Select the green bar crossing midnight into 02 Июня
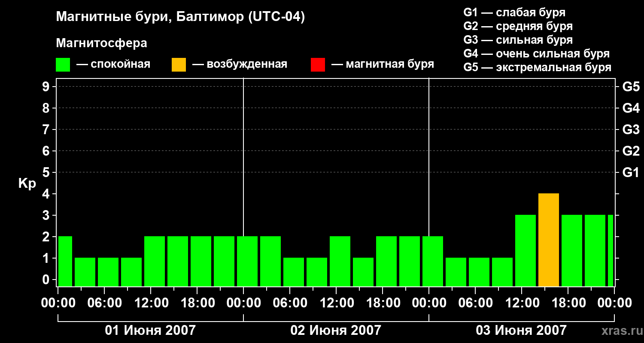 pyautogui.click(x=247, y=262)
